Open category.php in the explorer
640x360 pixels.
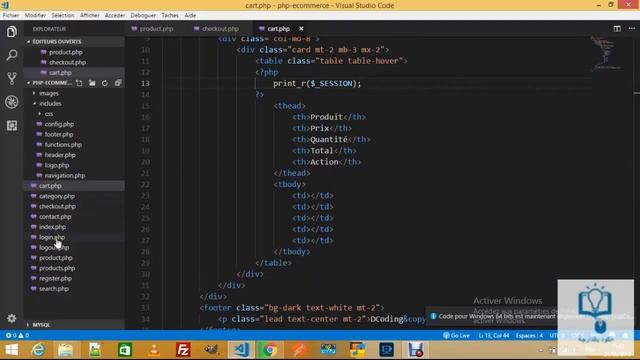pyautogui.click(x=57, y=196)
